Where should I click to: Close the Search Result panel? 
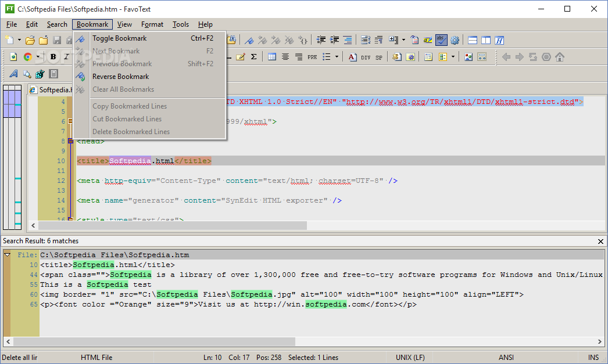point(600,242)
